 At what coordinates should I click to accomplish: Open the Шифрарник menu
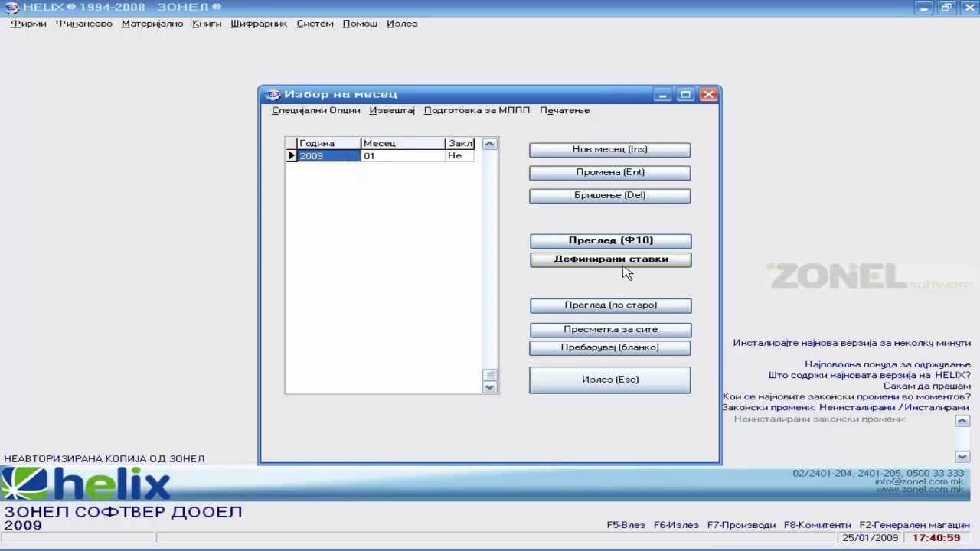(259, 24)
